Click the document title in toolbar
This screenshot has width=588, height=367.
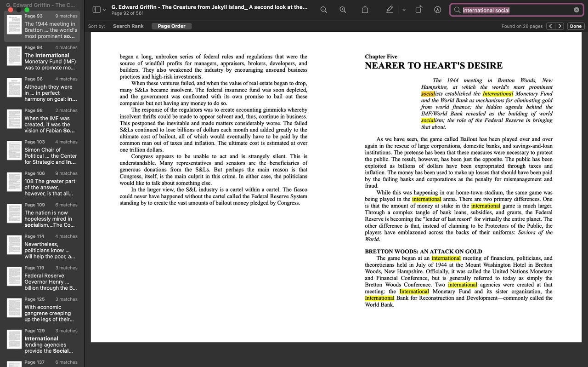(x=209, y=7)
